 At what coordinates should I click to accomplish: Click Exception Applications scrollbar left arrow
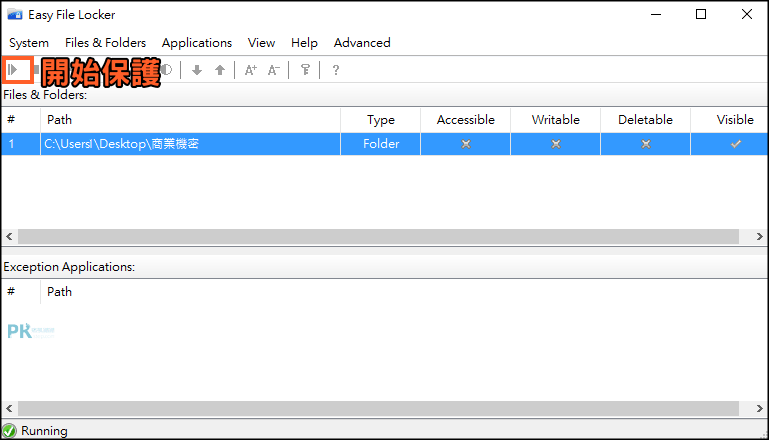click(x=9, y=408)
